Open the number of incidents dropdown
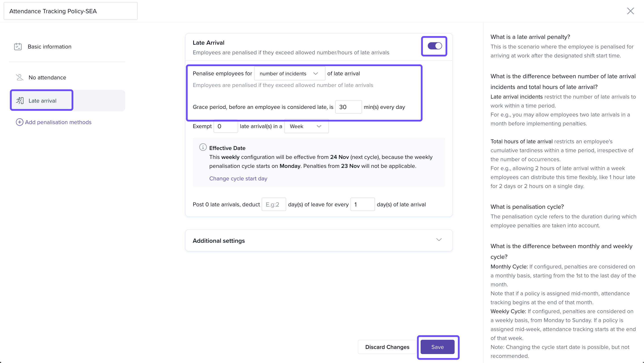Image resolution: width=644 pixels, height=363 pixels. (x=289, y=74)
